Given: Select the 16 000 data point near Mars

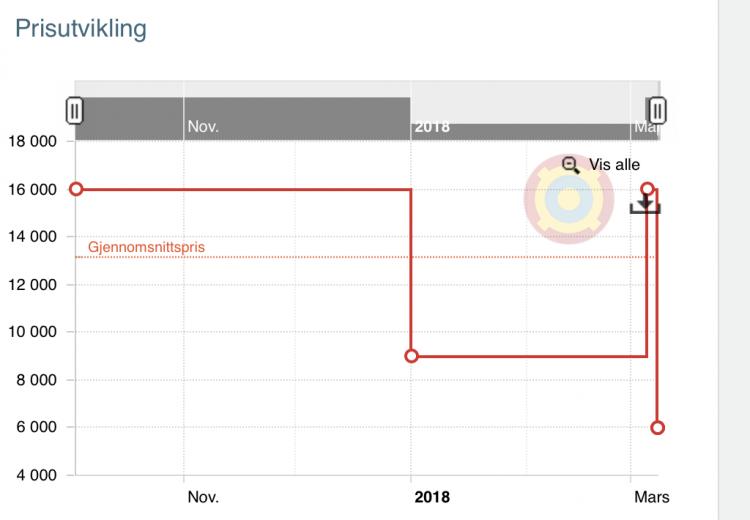Looking at the screenshot, I should tap(648, 189).
